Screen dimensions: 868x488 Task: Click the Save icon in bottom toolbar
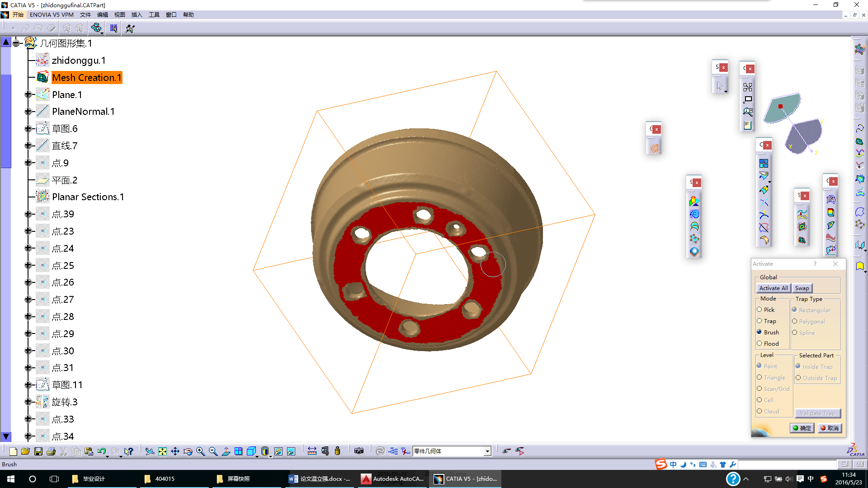click(x=38, y=451)
